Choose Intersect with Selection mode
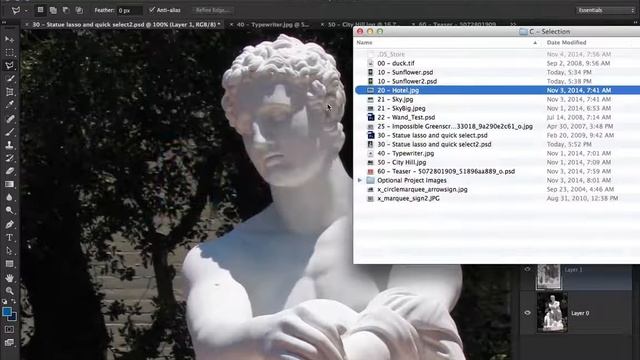The width and height of the screenshot is (640, 360). click(79, 10)
